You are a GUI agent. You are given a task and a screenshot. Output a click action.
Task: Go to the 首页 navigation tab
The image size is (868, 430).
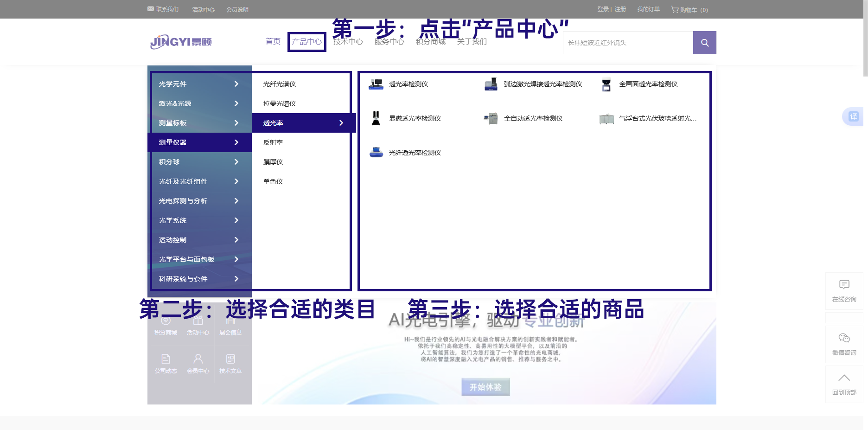[273, 42]
